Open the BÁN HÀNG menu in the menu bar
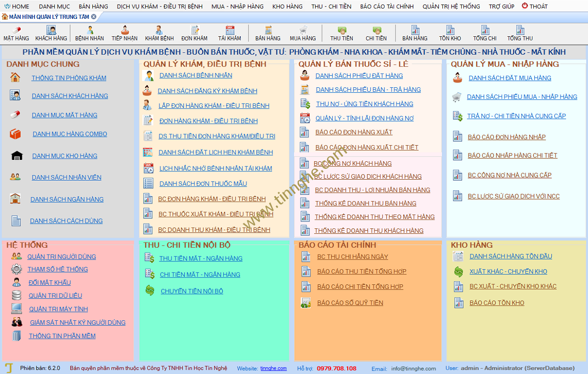The width and height of the screenshot is (588, 374). click(93, 6)
